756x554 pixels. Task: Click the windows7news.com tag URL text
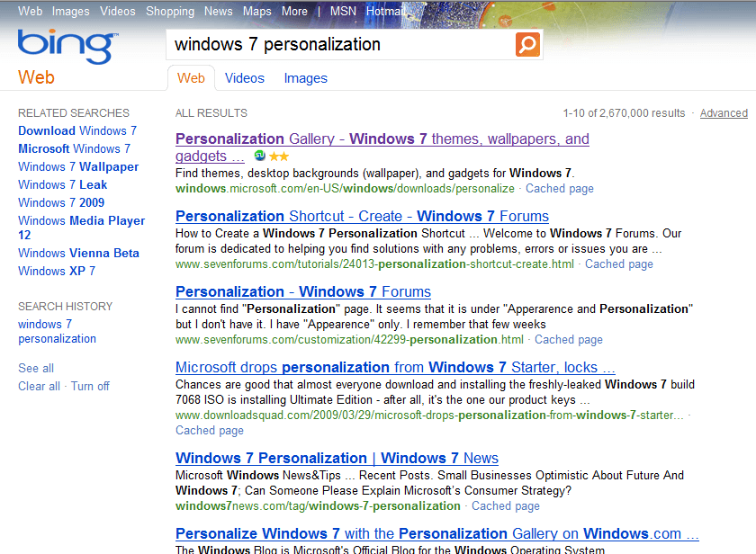point(318,505)
